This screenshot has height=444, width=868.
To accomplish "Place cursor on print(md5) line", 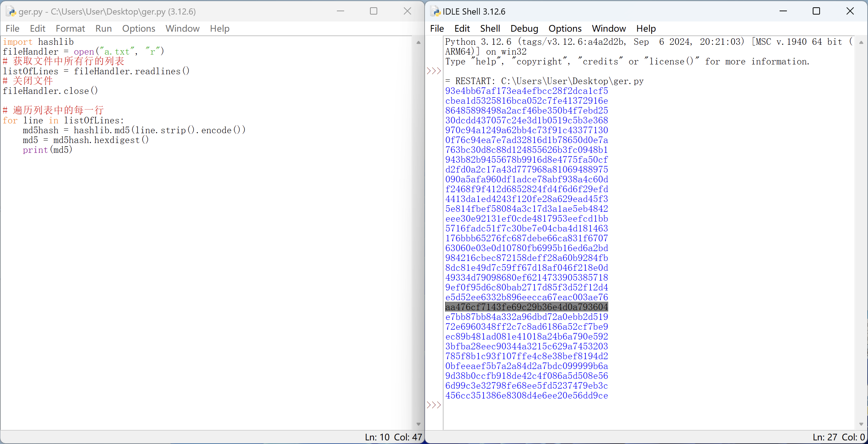I will coord(48,150).
